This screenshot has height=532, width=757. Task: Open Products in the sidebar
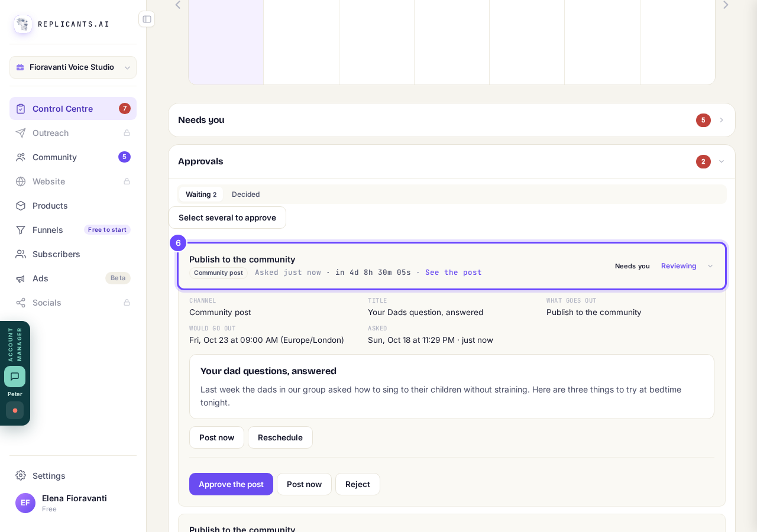[73, 206]
